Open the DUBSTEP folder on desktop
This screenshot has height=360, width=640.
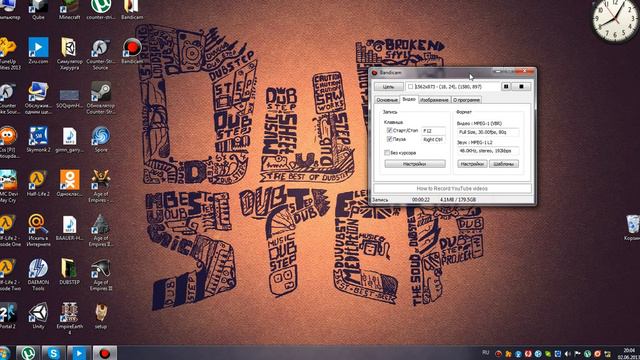click(69, 271)
